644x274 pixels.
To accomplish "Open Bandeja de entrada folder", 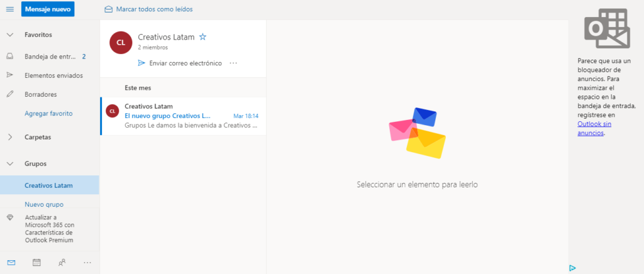I will 50,57.
